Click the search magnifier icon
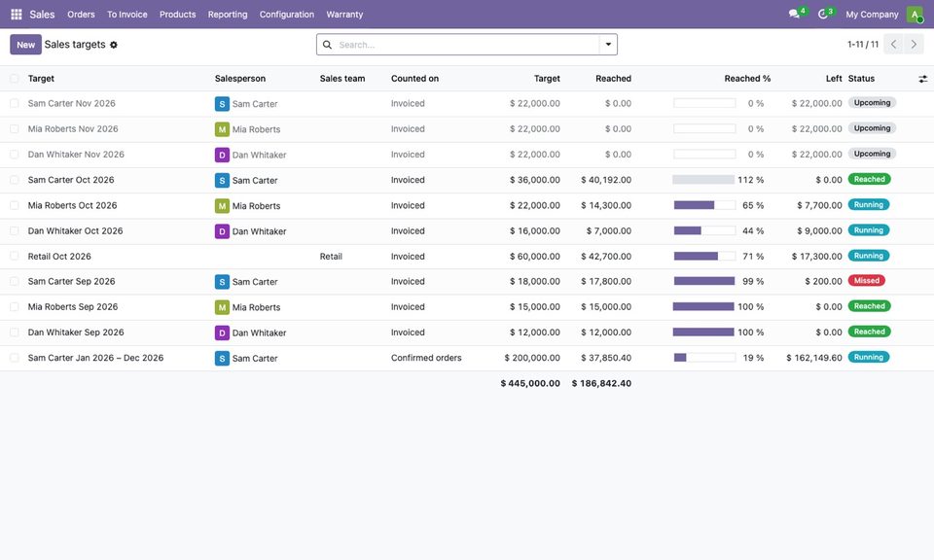The width and height of the screenshot is (934, 560). (x=327, y=45)
